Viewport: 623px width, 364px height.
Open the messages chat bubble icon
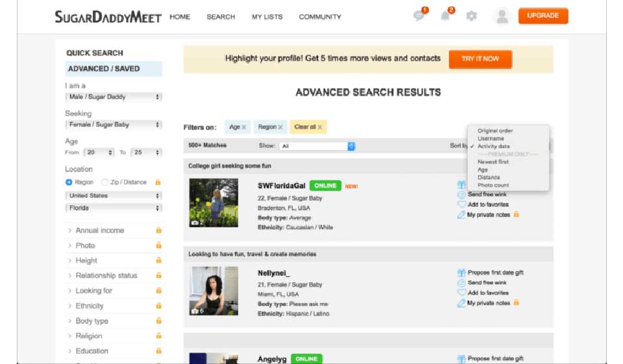[x=419, y=16]
